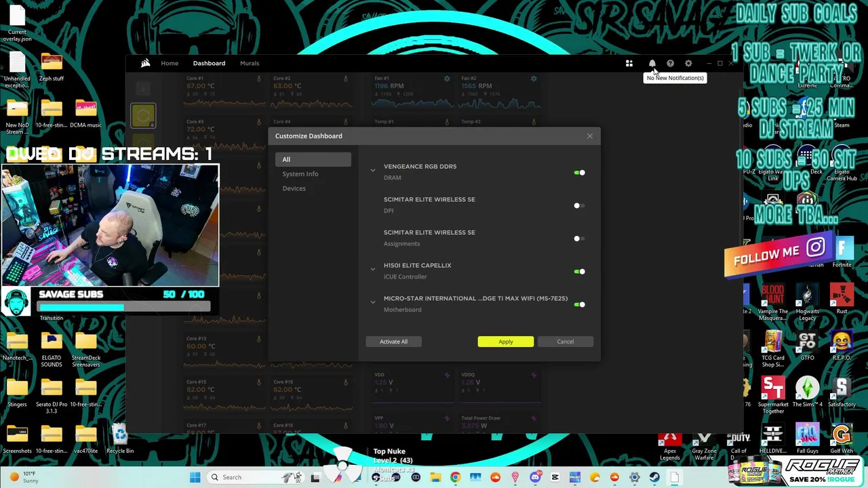Select the ELGATO SOUNDS desktop folder
The height and width of the screenshot is (488, 868).
tap(52, 350)
